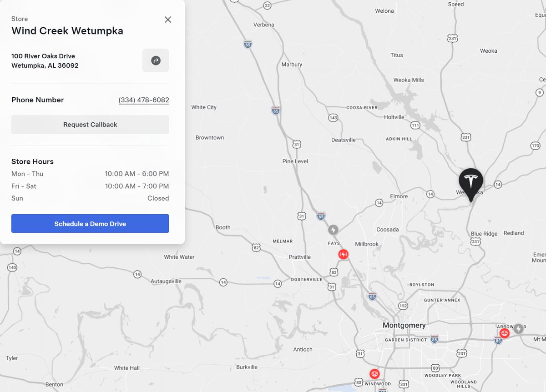Viewport: 546px width, 392px height.
Task: Click the Weoka Mills map label
Action: coord(409,80)
